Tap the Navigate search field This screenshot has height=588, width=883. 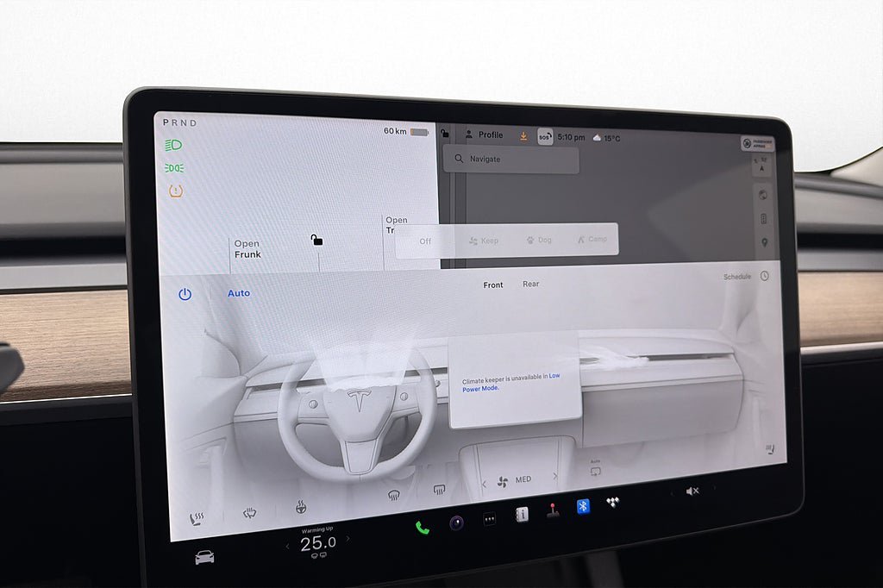pos(510,160)
